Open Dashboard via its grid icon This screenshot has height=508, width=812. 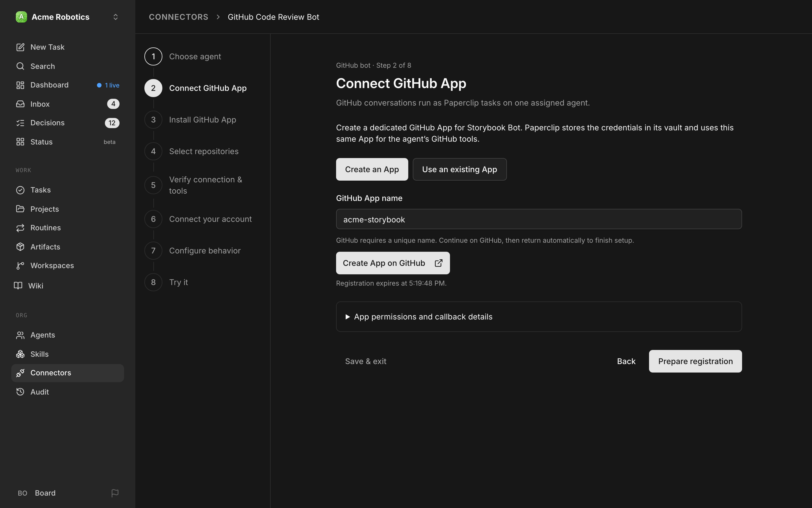pos(20,85)
